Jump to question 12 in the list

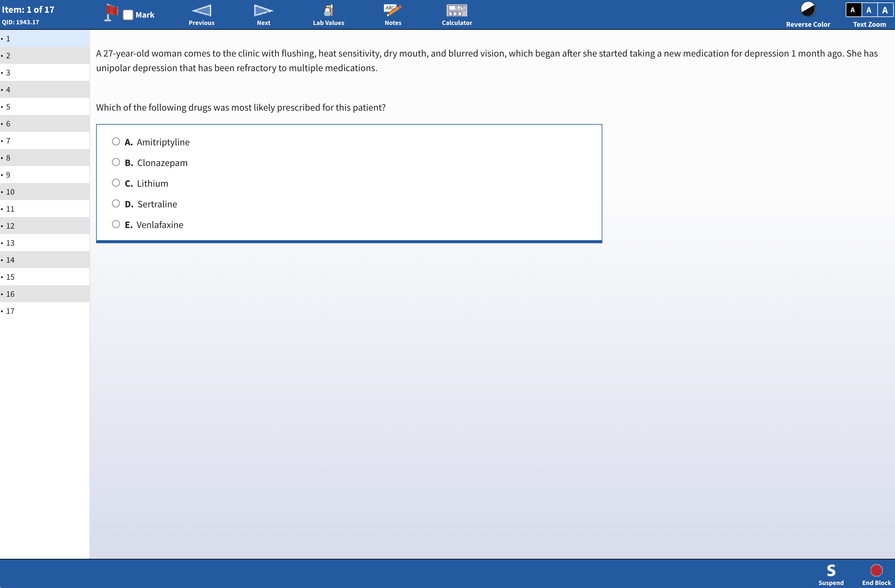click(x=45, y=226)
